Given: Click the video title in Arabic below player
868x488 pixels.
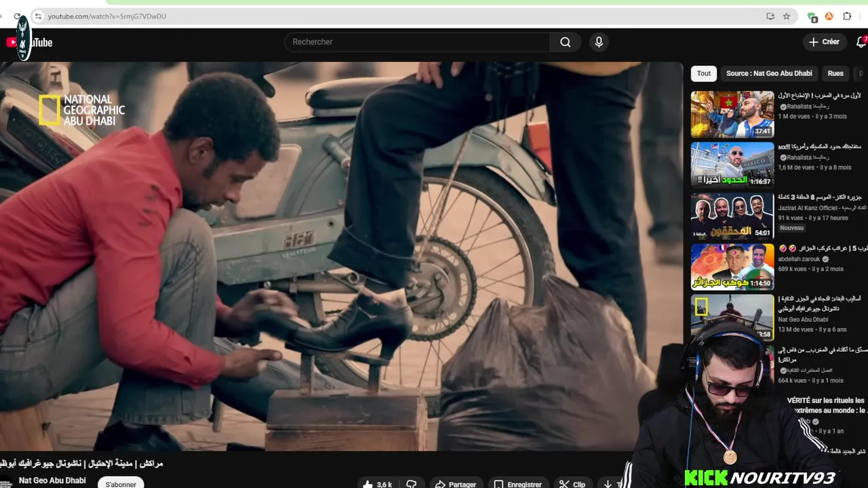Looking at the screenshot, I should pos(81,464).
